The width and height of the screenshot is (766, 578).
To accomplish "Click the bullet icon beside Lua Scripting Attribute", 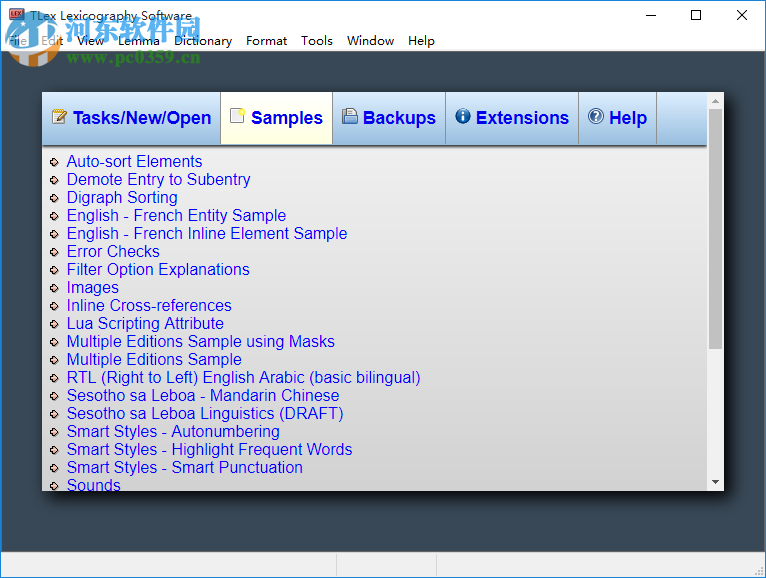I will pyautogui.click(x=54, y=324).
